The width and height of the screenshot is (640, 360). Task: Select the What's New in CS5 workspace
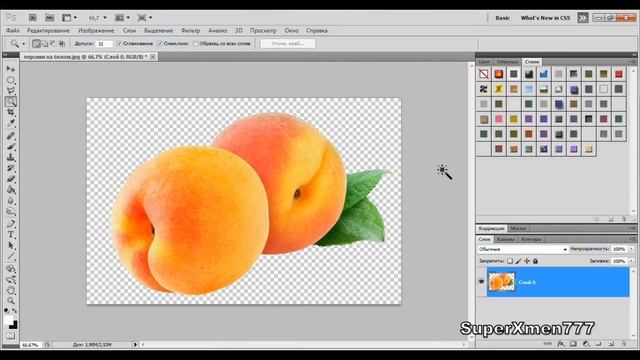545,18
